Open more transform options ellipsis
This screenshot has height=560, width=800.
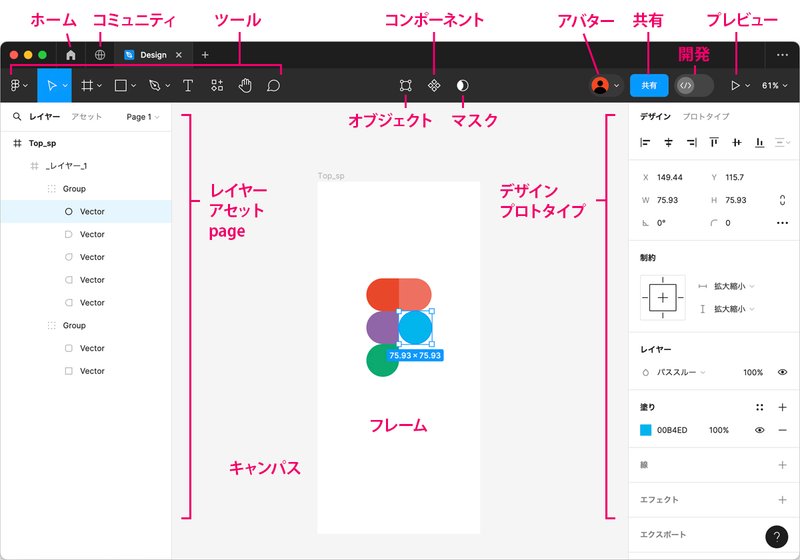tap(782, 223)
